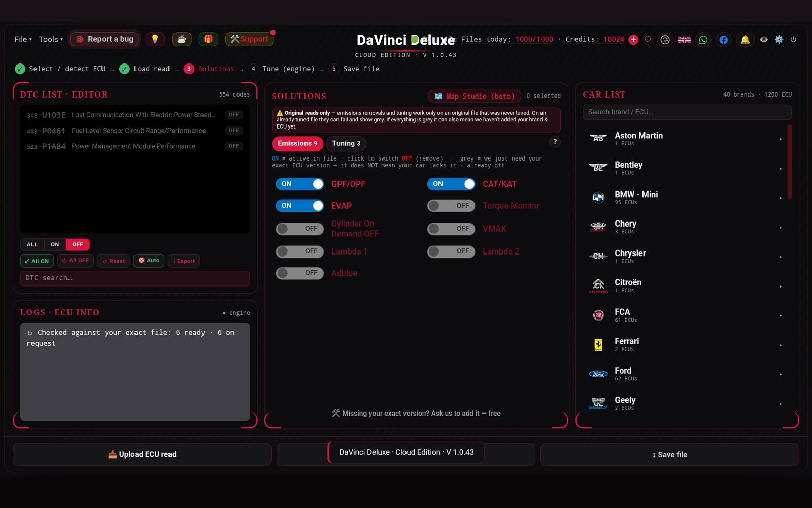The image size is (812, 508).
Task: Click the info icon beside credits
Action: 648,39
